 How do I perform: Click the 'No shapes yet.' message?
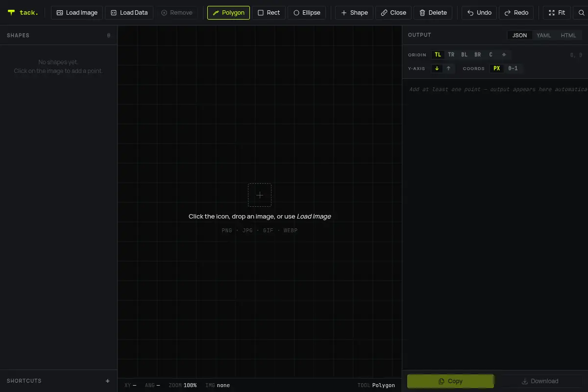(58, 62)
